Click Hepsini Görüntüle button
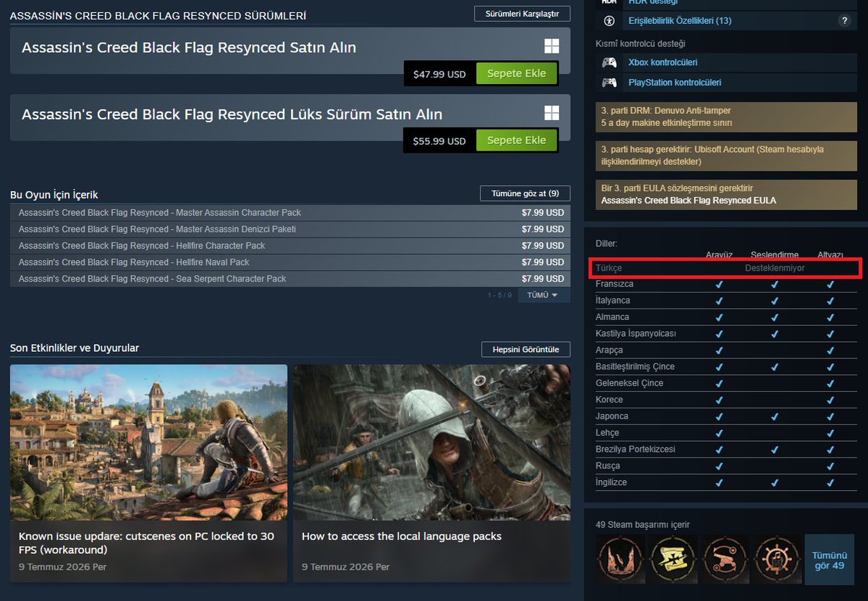Screen dimensions: 868x601 point(526,350)
